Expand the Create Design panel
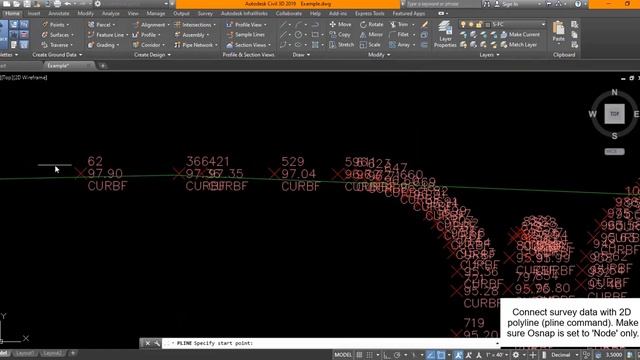Image resolution: width=640 pixels, height=360 pixels. (152, 55)
